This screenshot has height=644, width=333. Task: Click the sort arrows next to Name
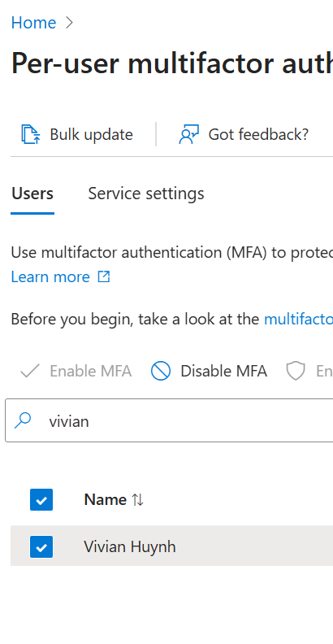(x=137, y=500)
